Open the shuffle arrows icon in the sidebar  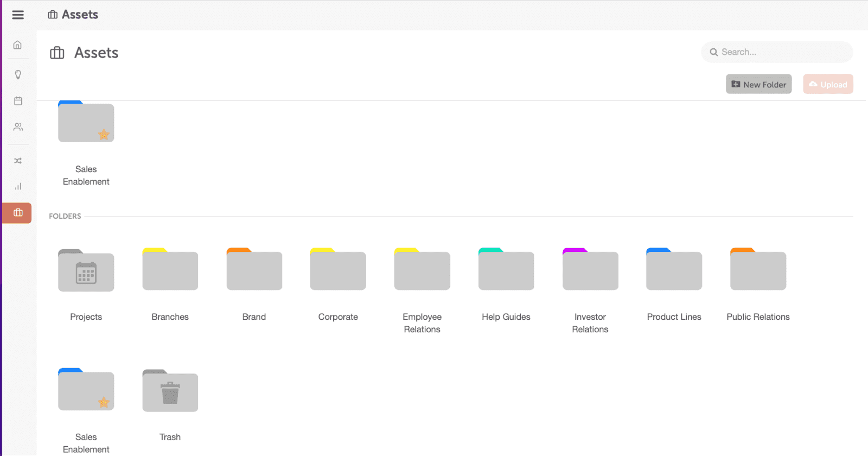click(x=18, y=161)
